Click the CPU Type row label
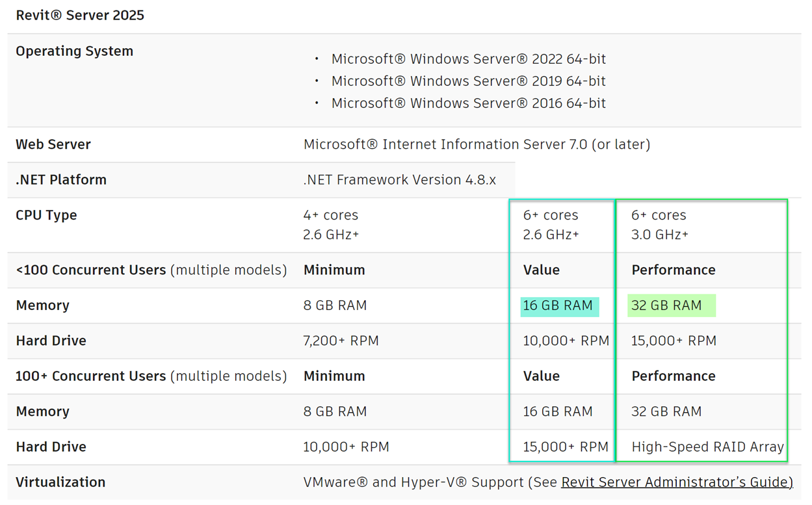The width and height of the screenshot is (812, 505). coord(46,215)
